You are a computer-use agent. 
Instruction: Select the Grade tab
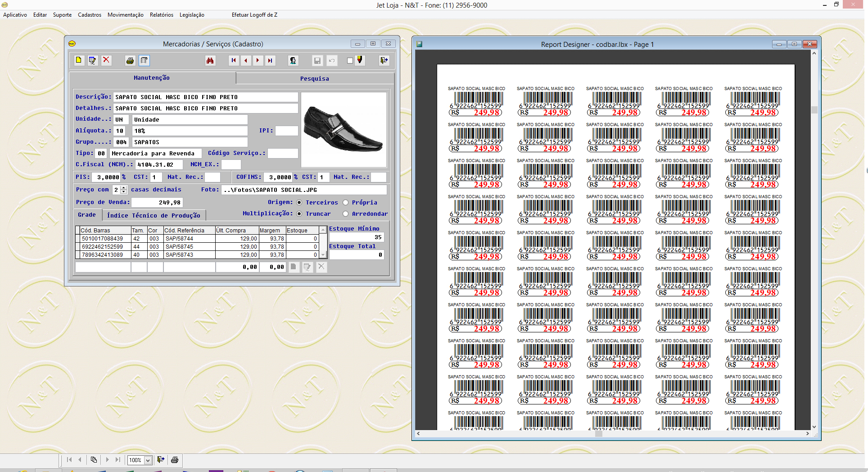(x=87, y=215)
